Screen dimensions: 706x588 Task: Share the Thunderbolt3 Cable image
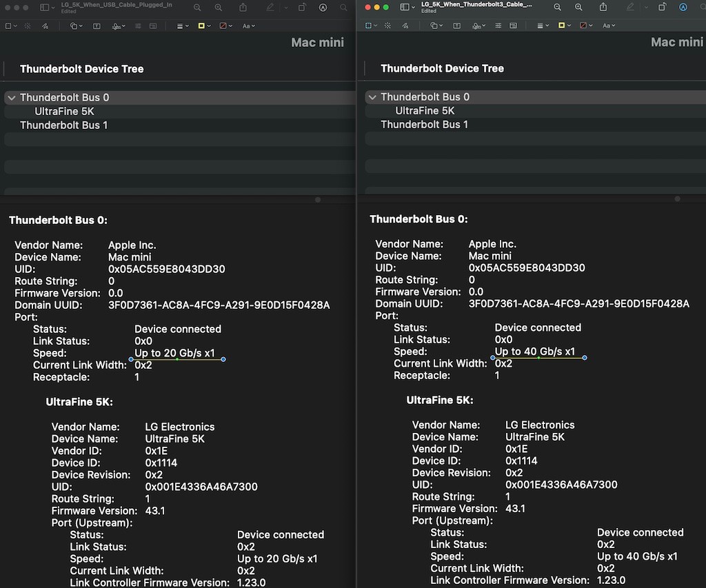(603, 7)
